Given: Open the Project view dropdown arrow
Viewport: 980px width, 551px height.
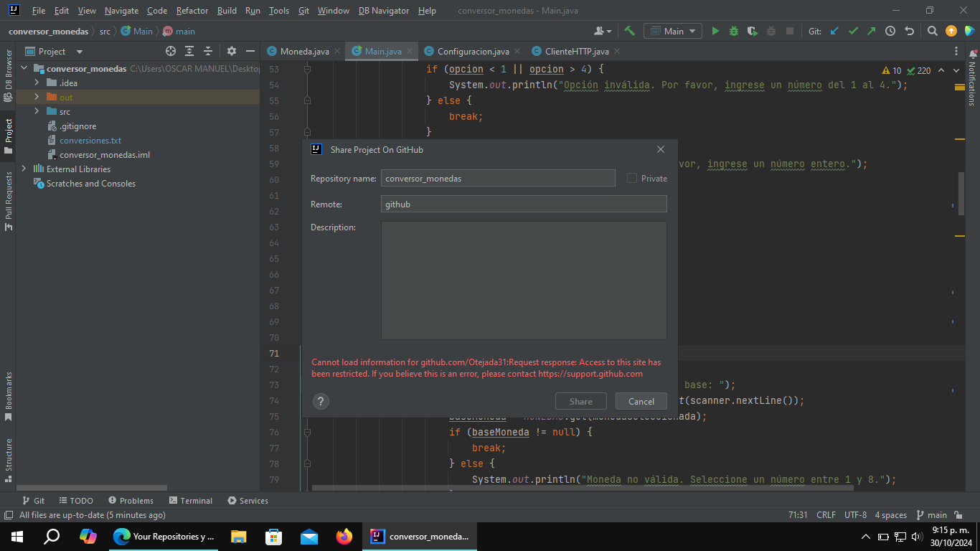Looking at the screenshot, I should point(80,52).
